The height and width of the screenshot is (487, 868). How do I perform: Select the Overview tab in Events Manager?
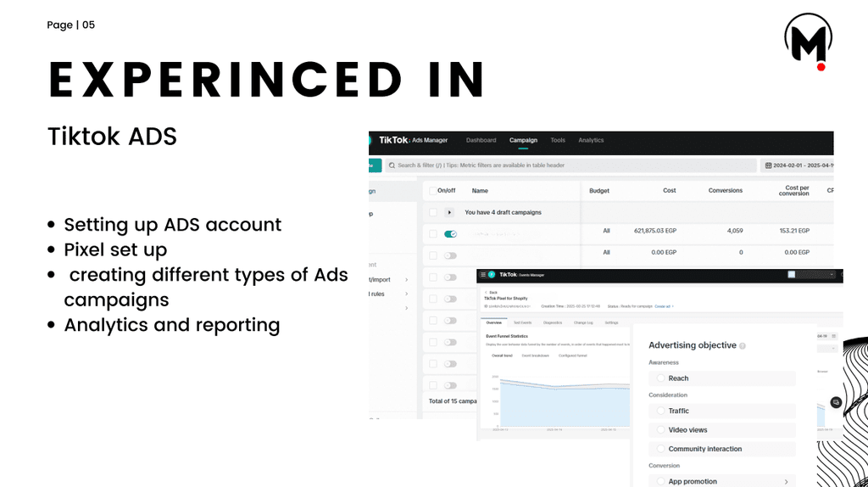[493, 322]
